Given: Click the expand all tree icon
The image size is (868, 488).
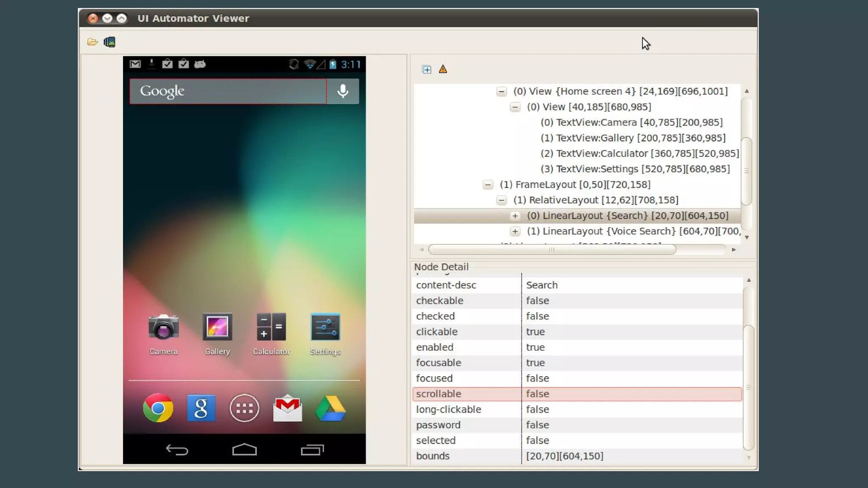Looking at the screenshot, I should pos(427,69).
